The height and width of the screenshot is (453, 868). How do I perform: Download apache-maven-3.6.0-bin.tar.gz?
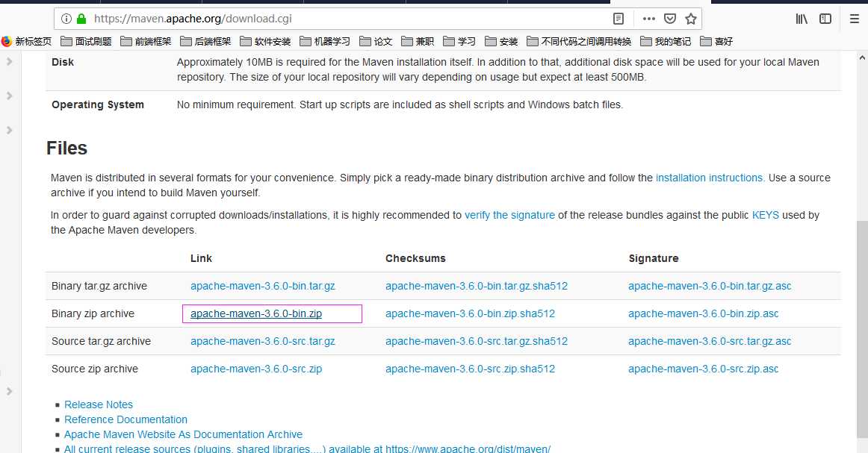click(x=262, y=286)
